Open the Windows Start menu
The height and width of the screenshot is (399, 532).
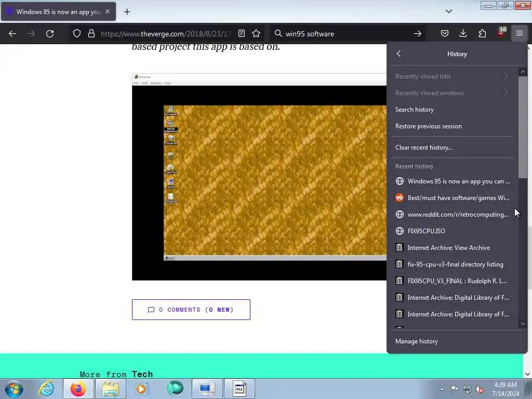pyautogui.click(x=14, y=389)
